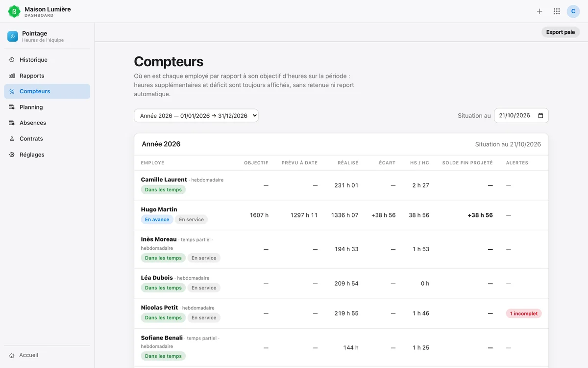Select employee name Léa Dubois
588x368 pixels.
(157, 278)
